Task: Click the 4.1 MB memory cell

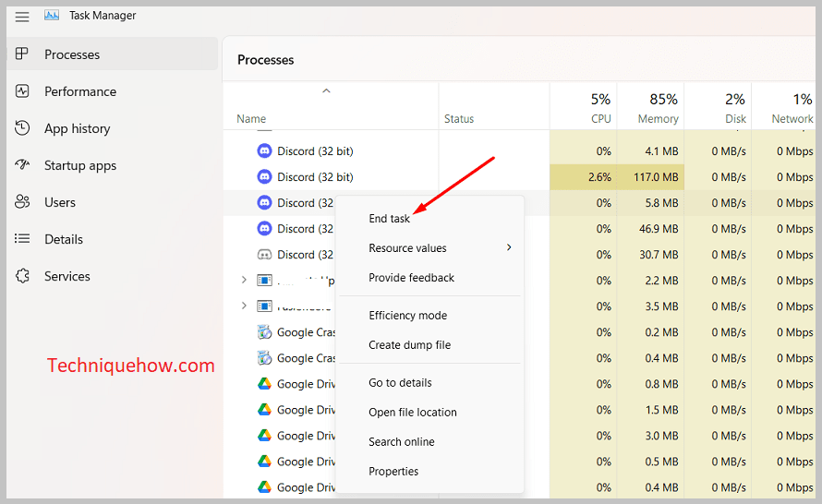Action: point(650,150)
